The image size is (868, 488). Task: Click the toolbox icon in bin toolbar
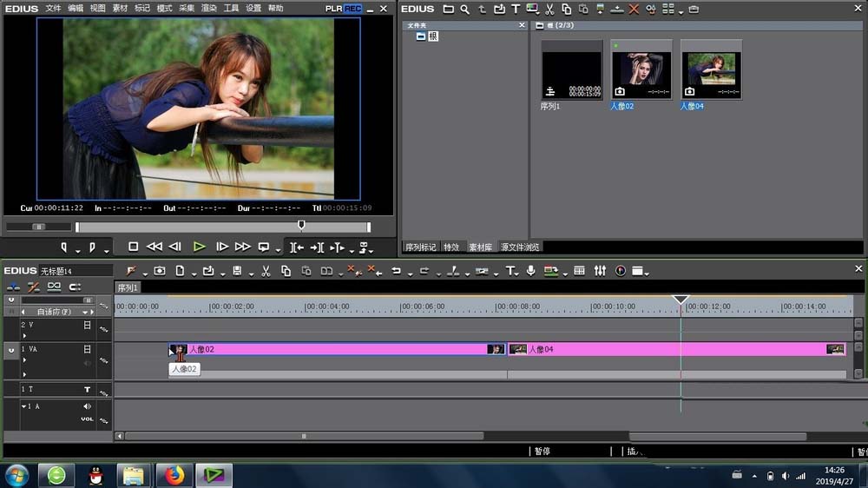point(694,9)
